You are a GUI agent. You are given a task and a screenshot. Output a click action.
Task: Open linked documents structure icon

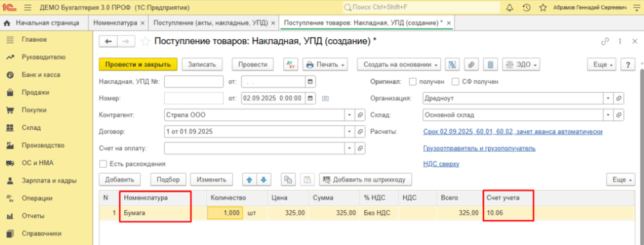(453, 64)
